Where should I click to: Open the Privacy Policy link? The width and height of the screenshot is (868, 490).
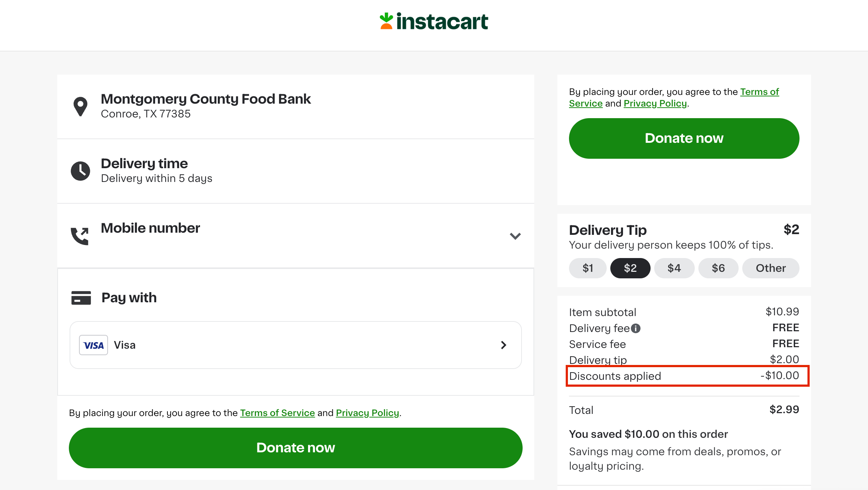coord(367,413)
